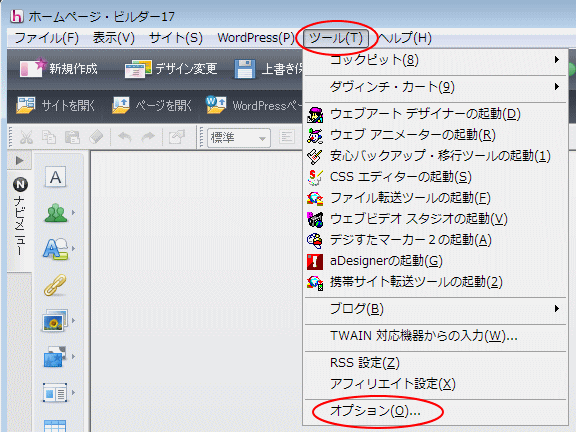Open コックピット(8) submenu

pyautogui.click(x=435, y=60)
